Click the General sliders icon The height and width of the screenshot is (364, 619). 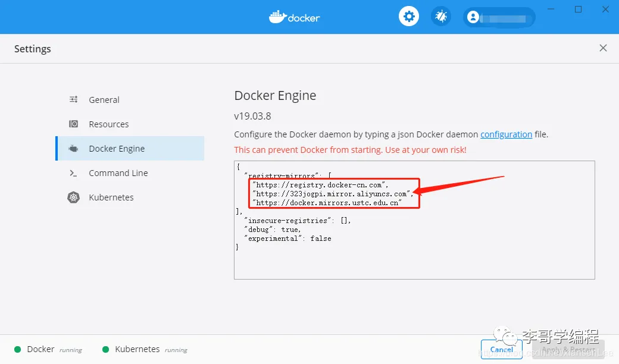(x=73, y=99)
